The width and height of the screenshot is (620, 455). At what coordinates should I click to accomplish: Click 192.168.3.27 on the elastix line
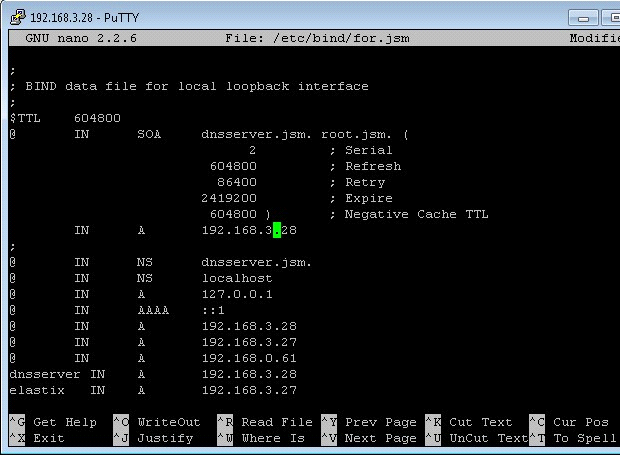[249, 390]
